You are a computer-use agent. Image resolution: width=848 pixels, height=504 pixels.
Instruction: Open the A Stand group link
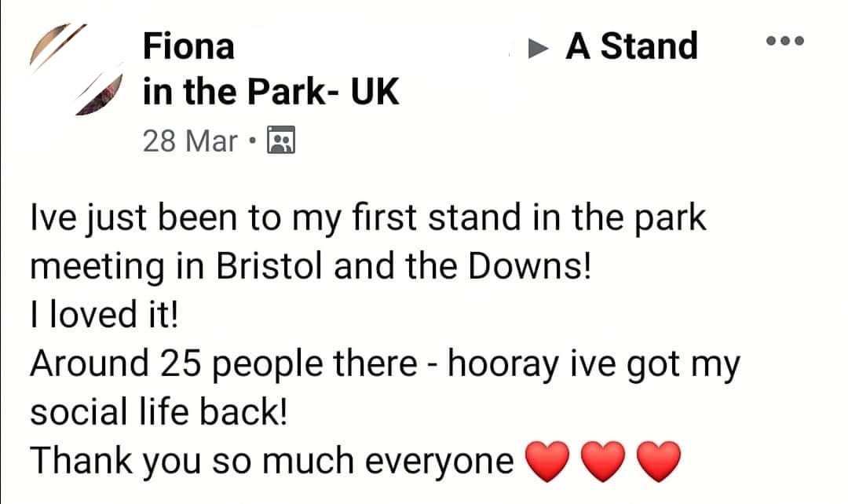pos(631,46)
